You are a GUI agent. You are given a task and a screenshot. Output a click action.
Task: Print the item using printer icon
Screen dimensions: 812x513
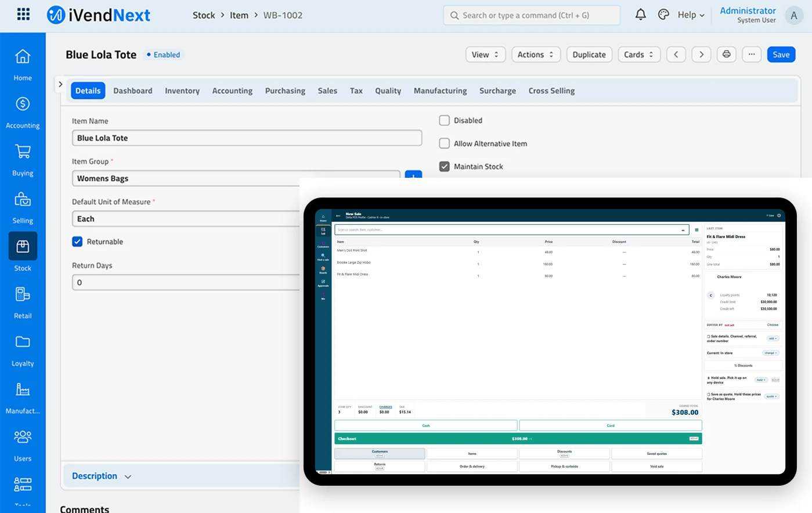pyautogui.click(x=726, y=55)
